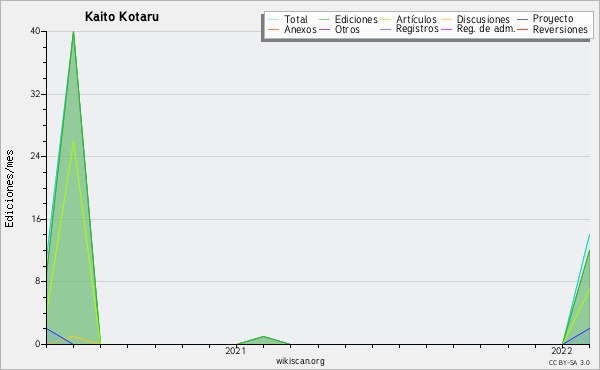Click the Proyecto legend label
This screenshot has width=600, height=370.
click(553, 19)
